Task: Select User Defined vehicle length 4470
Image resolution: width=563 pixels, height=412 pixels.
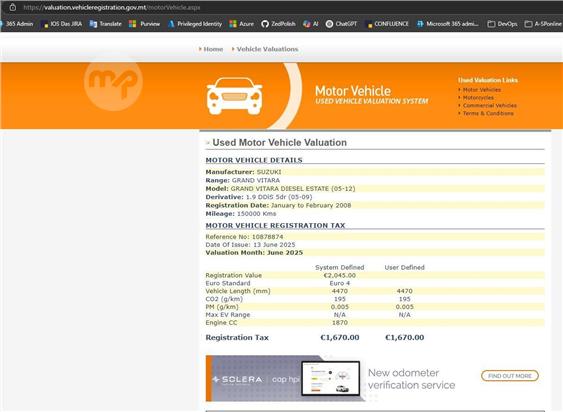Action: 404,291
